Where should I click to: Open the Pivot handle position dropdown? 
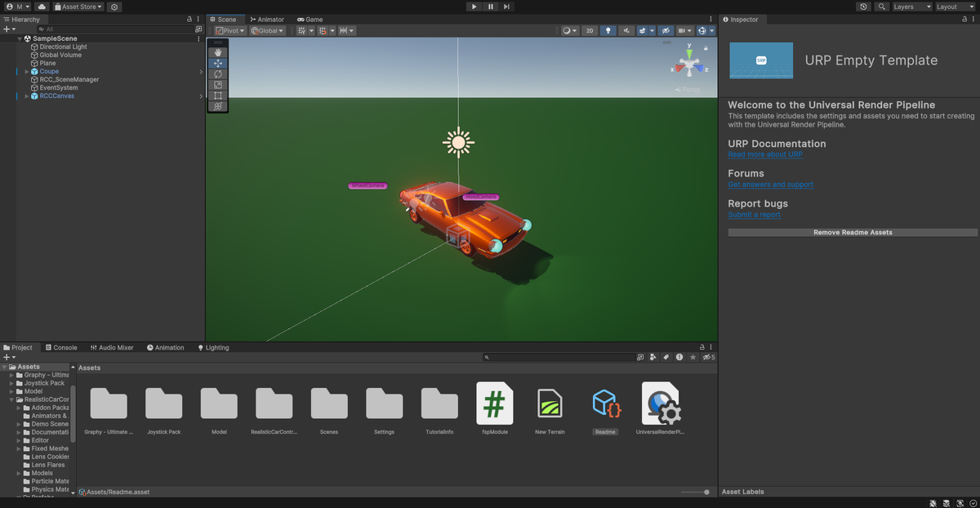pyautogui.click(x=229, y=30)
